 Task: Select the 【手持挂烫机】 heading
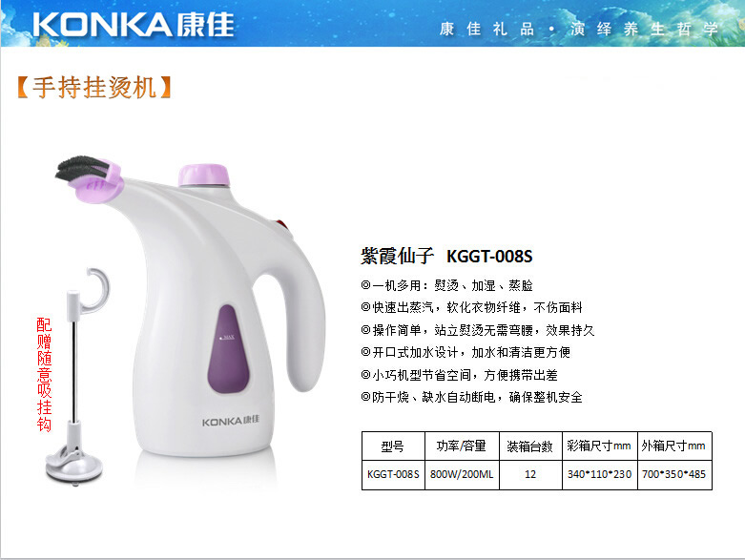(94, 88)
